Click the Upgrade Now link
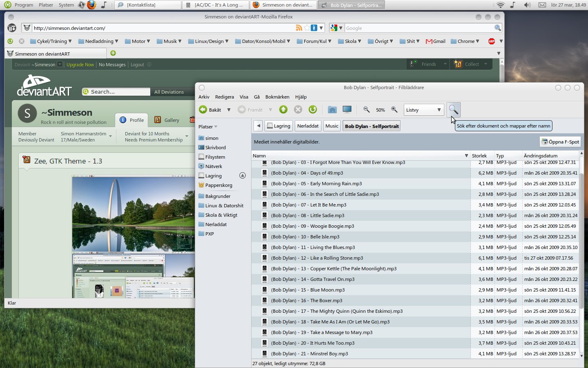 tap(80, 65)
